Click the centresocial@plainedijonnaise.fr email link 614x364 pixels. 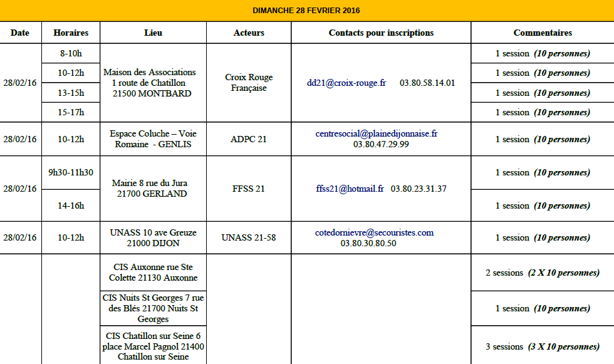(377, 134)
